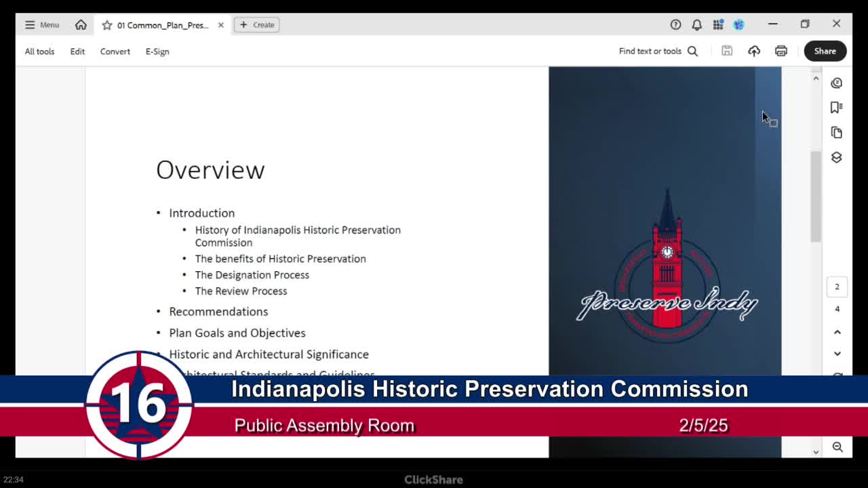Click scrollbar up arrow
868x488 pixels.
(x=816, y=79)
